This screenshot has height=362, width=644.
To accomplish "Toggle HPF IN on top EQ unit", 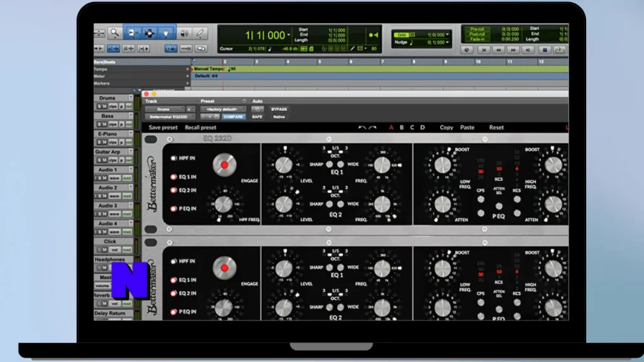I will coord(174,158).
